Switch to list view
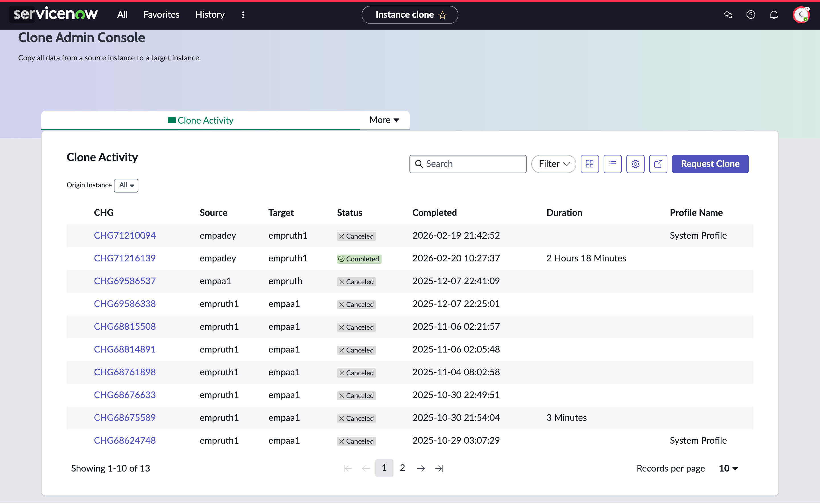The height and width of the screenshot is (504, 820). pyautogui.click(x=612, y=164)
